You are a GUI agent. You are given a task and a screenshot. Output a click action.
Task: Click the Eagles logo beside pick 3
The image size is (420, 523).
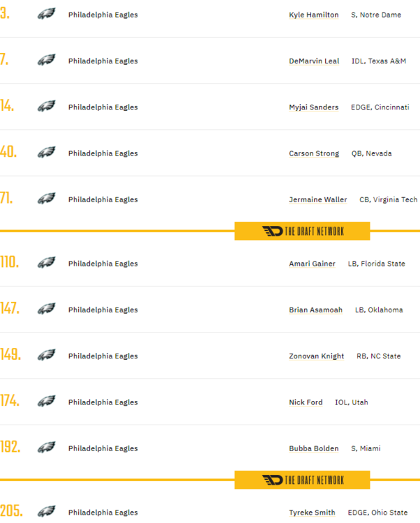coord(46,15)
